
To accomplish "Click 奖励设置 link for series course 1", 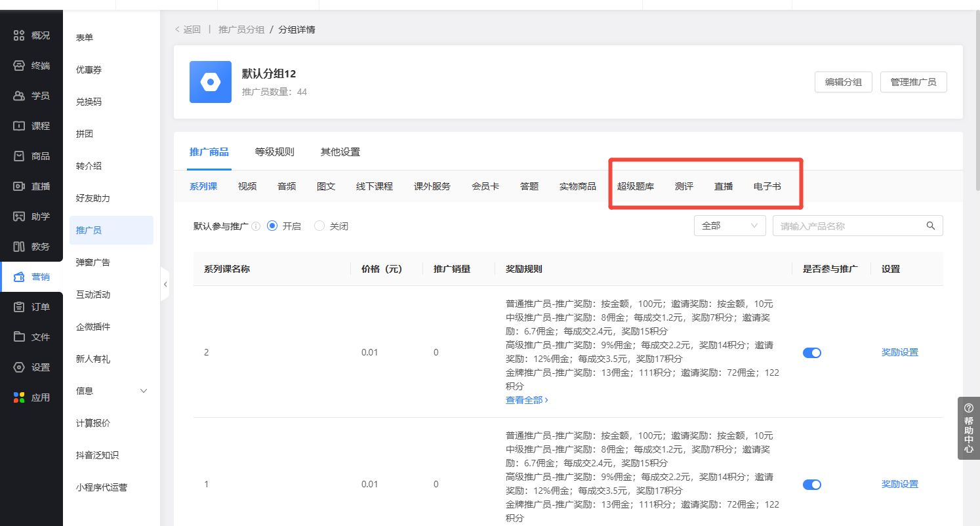I will (x=899, y=484).
